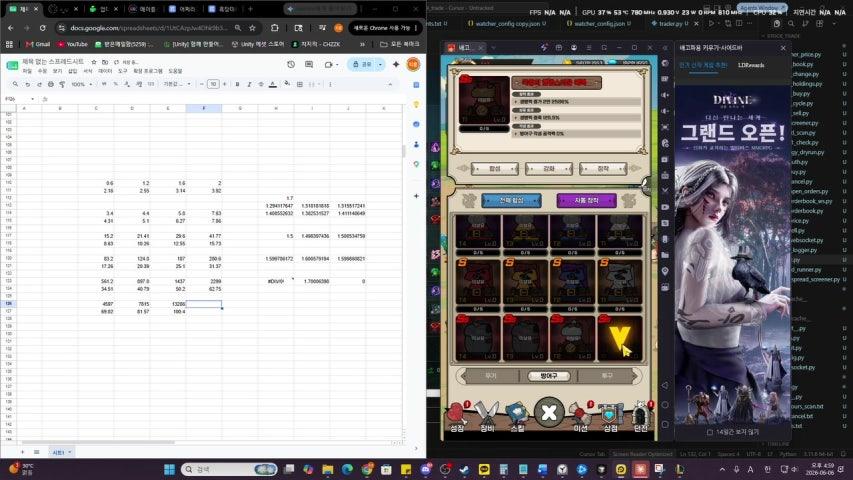Open the Help menu in Sheets

pos(175,71)
